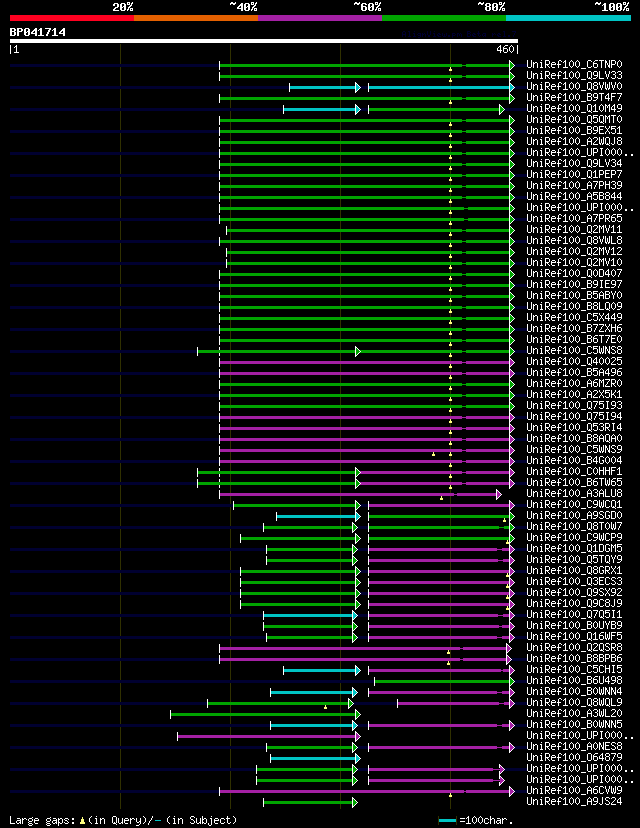Select the UniRef100_Q1PEP7 label
640x828 pixels.
574,174
